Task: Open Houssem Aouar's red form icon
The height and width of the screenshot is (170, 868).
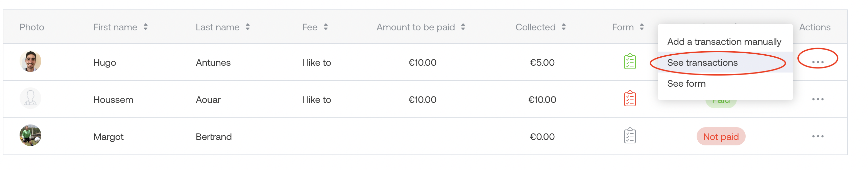Action: 630,99
